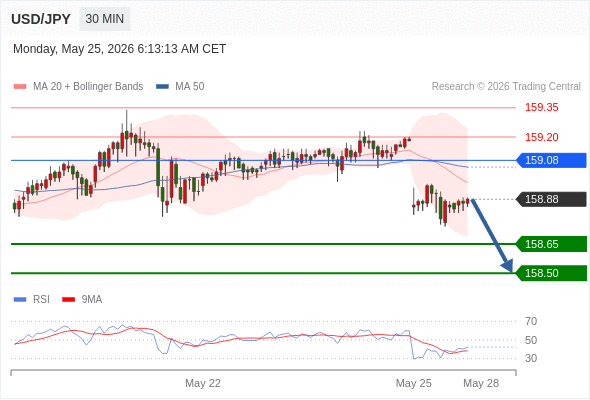Click the 159.35 resistance label
This screenshot has height=400, width=590.
coord(541,108)
